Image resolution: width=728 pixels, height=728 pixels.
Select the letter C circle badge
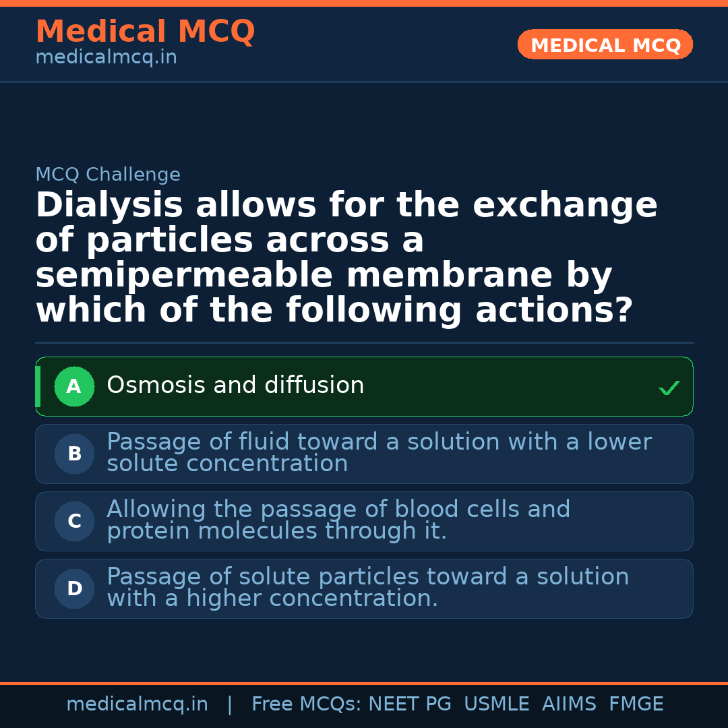click(74, 522)
